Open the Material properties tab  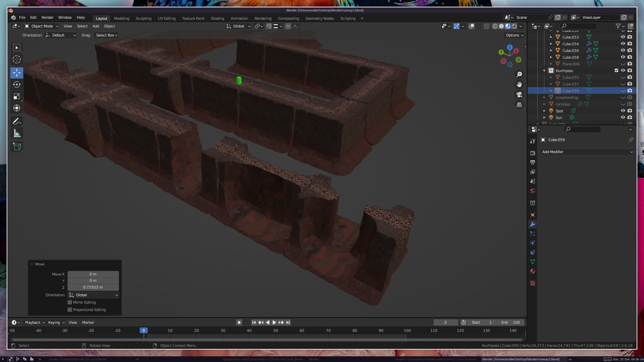(533, 271)
